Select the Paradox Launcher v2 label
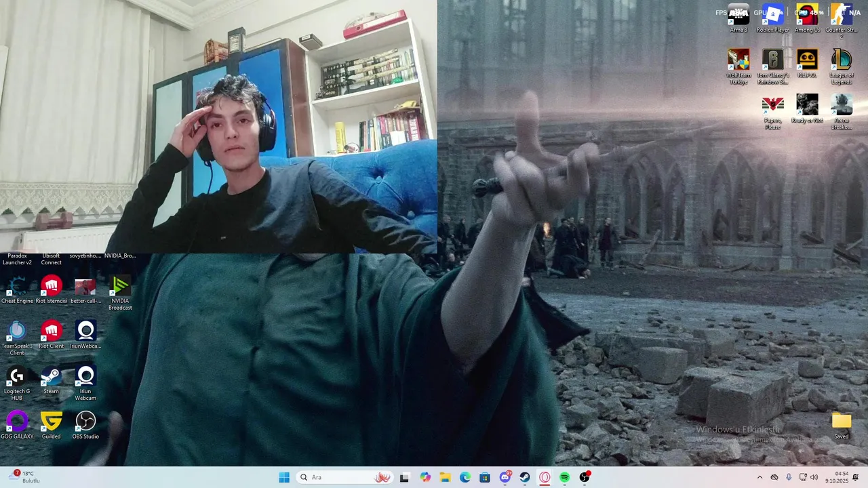868x488 pixels. [x=17, y=259]
